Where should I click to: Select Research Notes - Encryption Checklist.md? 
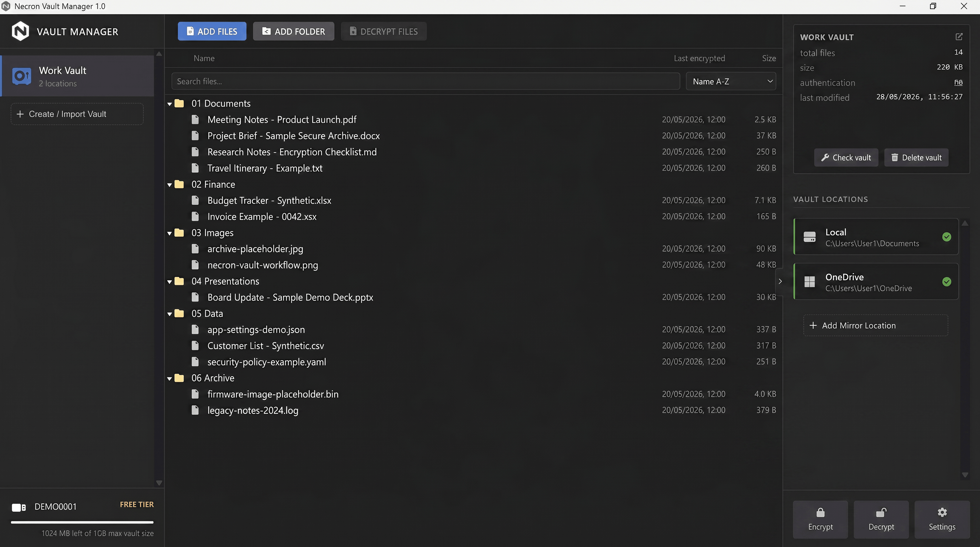(474, 152)
